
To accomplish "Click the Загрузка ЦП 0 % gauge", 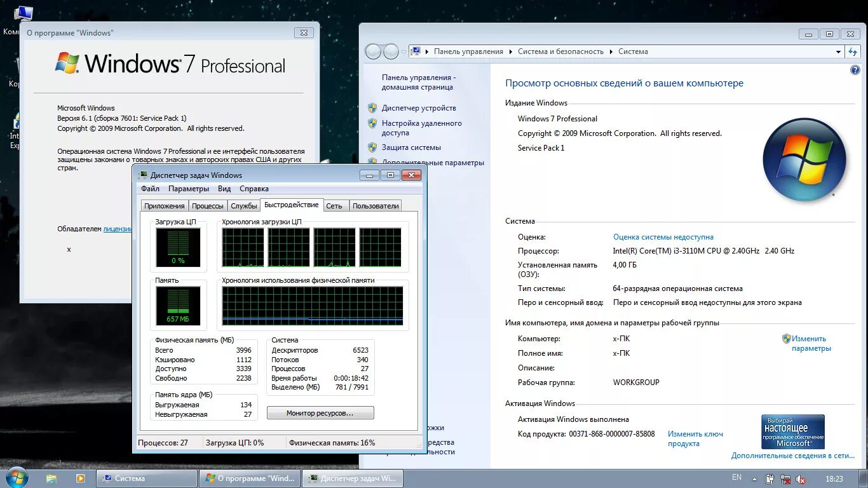I will 178,247.
